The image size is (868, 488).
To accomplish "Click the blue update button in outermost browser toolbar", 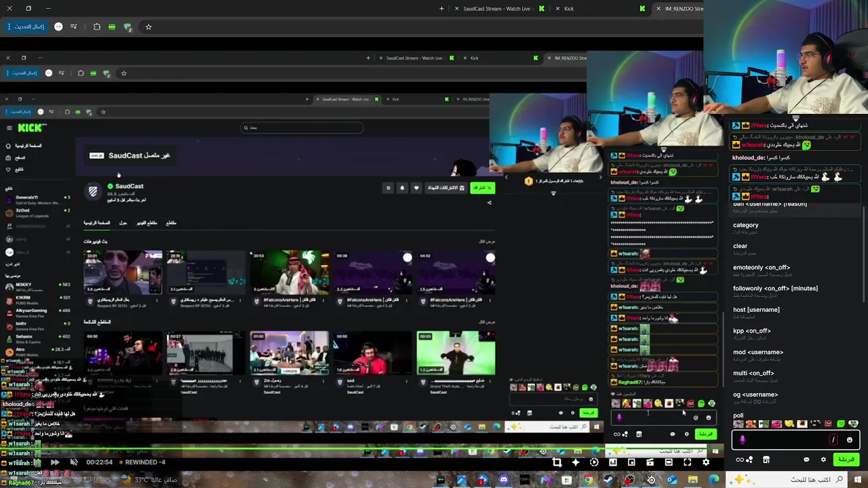I will 26,26.
